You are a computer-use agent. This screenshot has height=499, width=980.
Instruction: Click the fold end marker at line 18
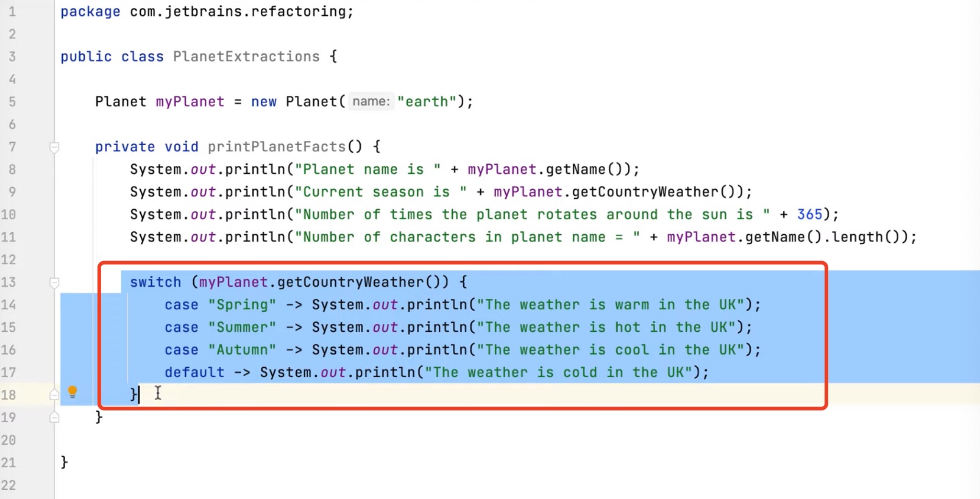coord(54,395)
